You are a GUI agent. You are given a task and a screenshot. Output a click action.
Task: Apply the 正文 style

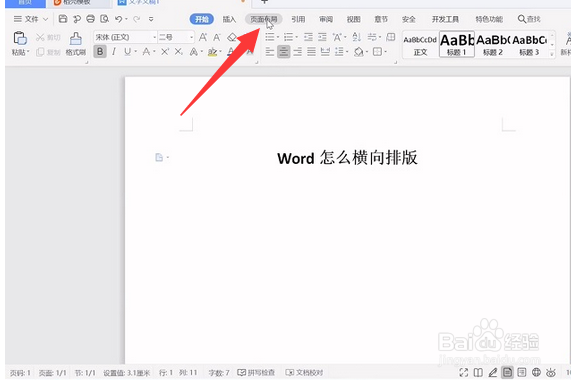coord(420,44)
